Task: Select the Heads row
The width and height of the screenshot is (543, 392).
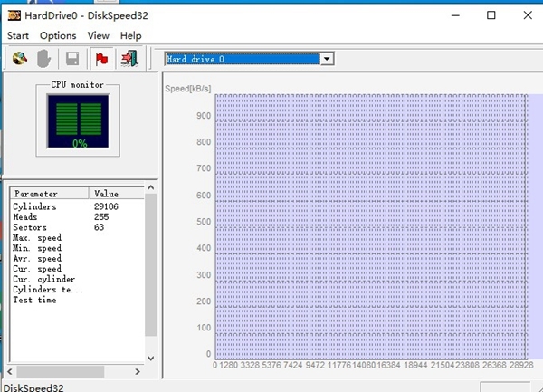Action: click(x=78, y=216)
